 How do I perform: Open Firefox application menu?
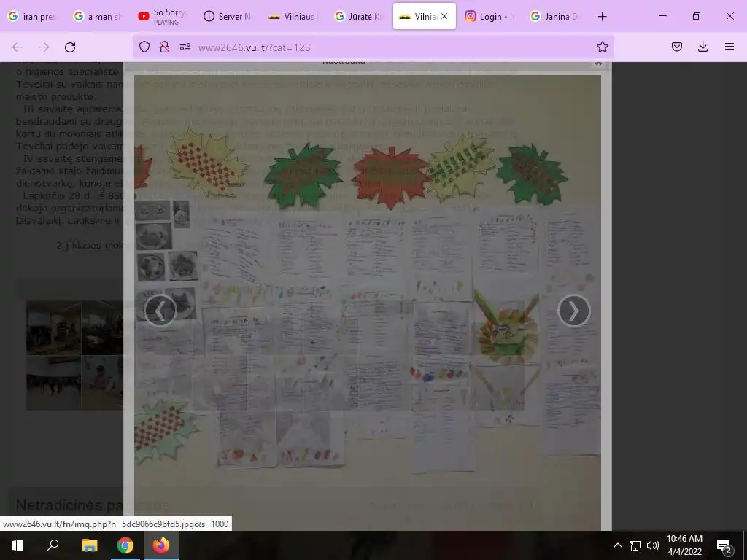coord(729,47)
